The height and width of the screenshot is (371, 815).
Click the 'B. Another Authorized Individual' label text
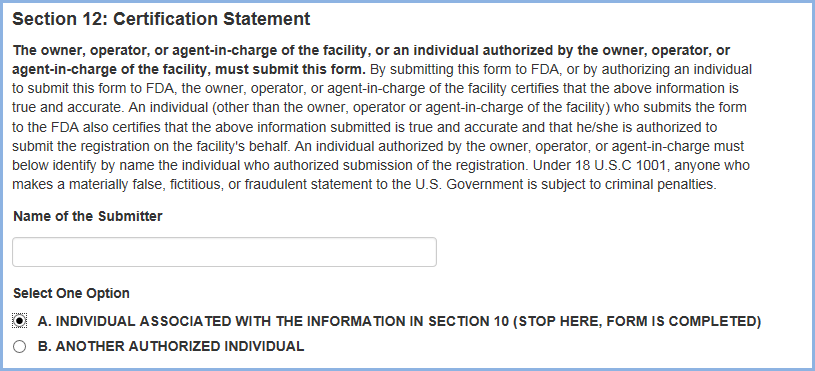[171, 347]
